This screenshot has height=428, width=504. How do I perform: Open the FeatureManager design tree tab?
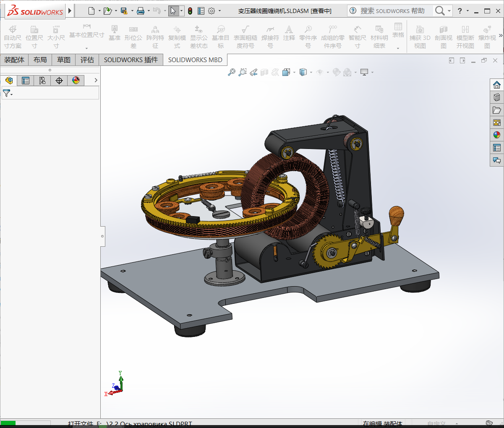(9, 81)
